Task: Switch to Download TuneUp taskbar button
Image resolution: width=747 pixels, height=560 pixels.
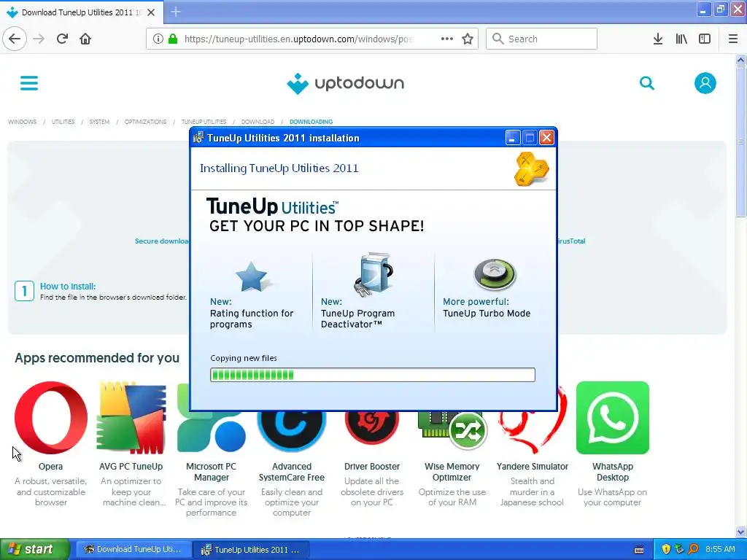Action: pyautogui.click(x=134, y=549)
